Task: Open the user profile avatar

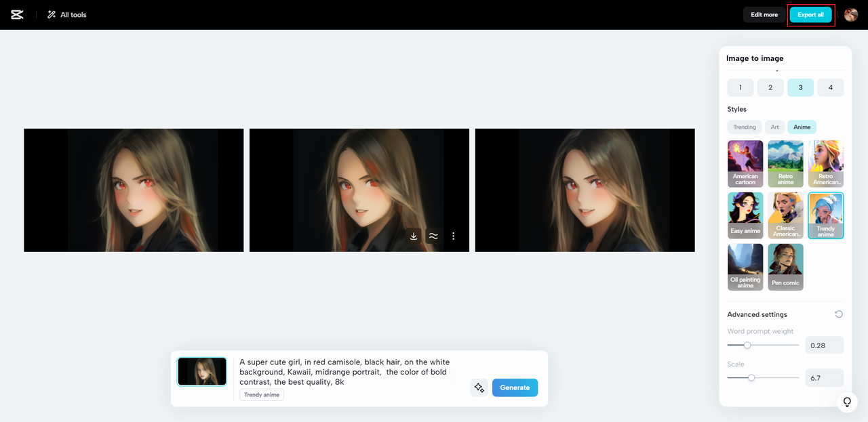Action: point(851,15)
